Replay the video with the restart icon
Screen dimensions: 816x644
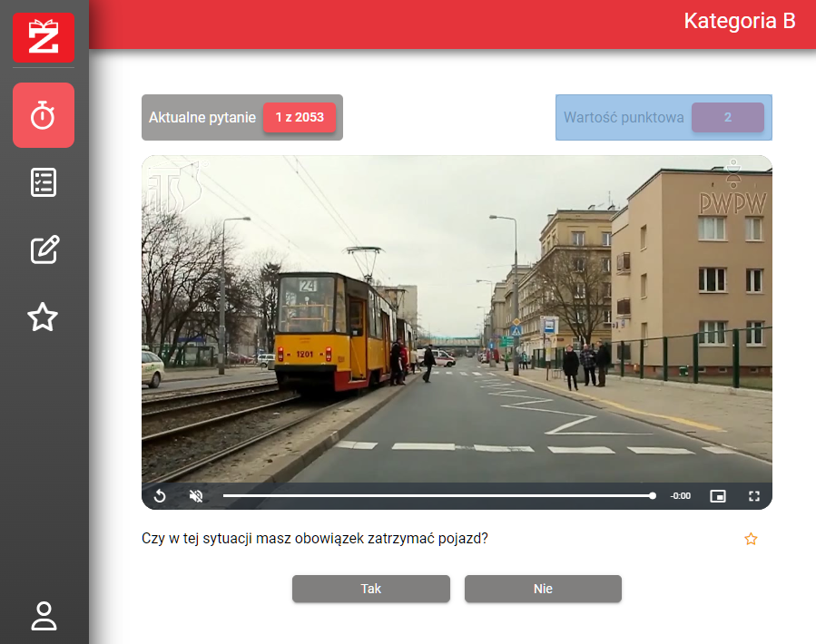160,496
